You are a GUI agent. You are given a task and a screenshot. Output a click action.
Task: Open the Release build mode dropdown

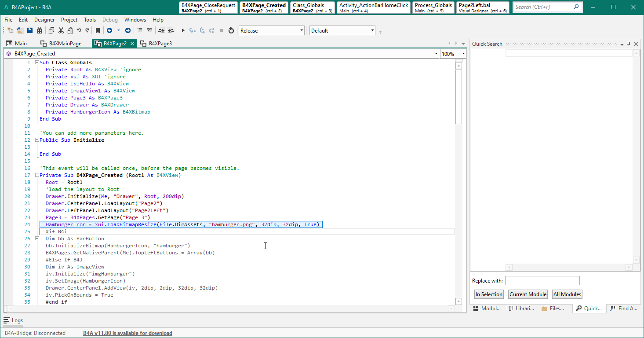pyautogui.click(x=302, y=30)
